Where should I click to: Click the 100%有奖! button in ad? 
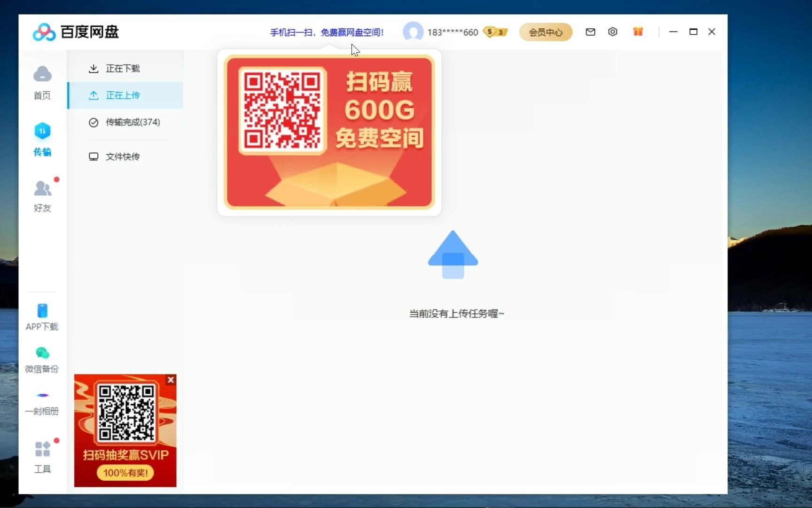point(125,473)
